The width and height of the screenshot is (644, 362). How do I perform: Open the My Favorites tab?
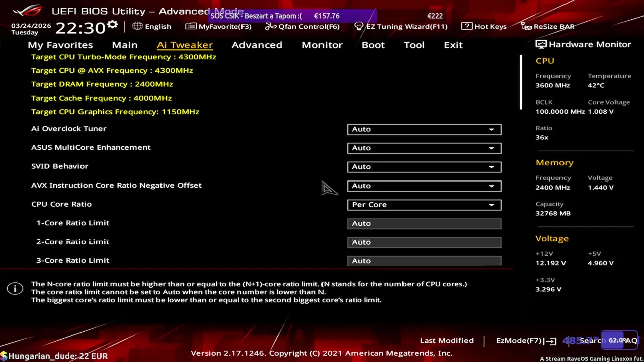60,45
